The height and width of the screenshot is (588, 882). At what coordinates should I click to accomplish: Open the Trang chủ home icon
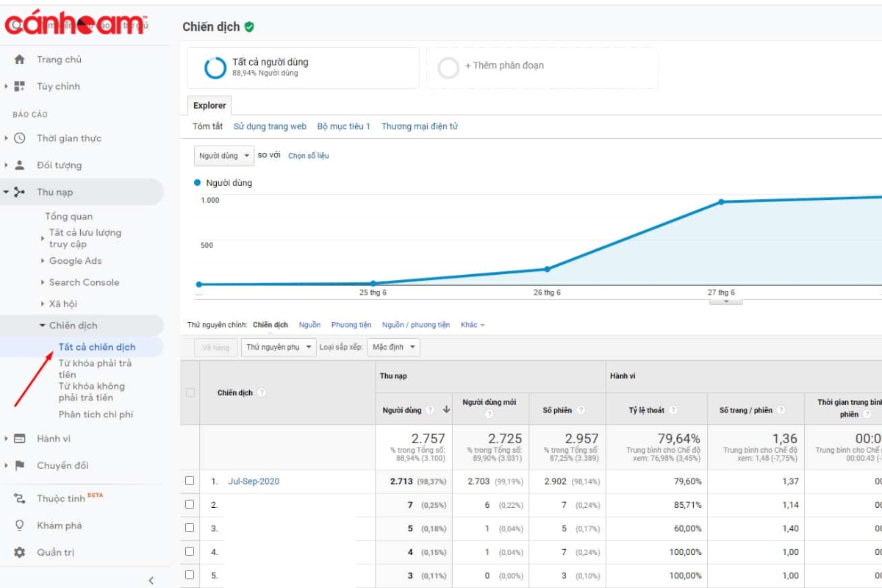point(20,60)
